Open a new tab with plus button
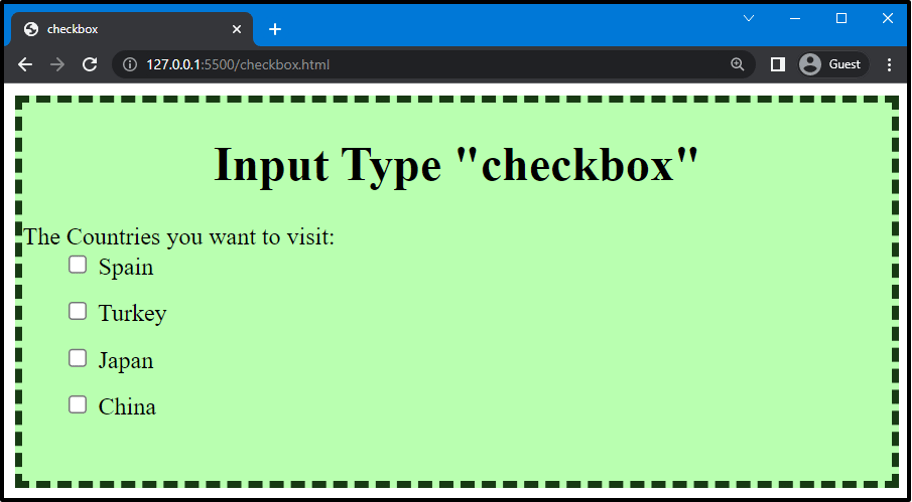 coord(275,29)
